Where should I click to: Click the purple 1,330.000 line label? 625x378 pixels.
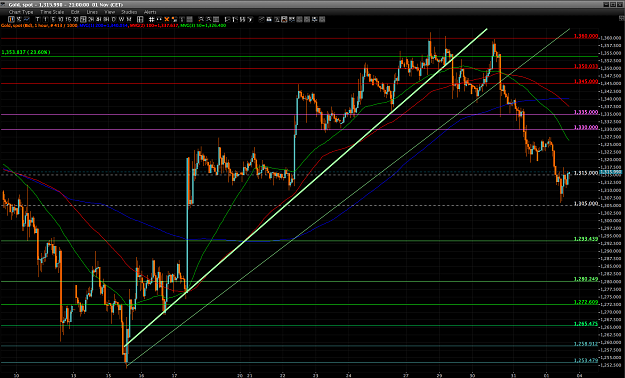click(x=586, y=128)
